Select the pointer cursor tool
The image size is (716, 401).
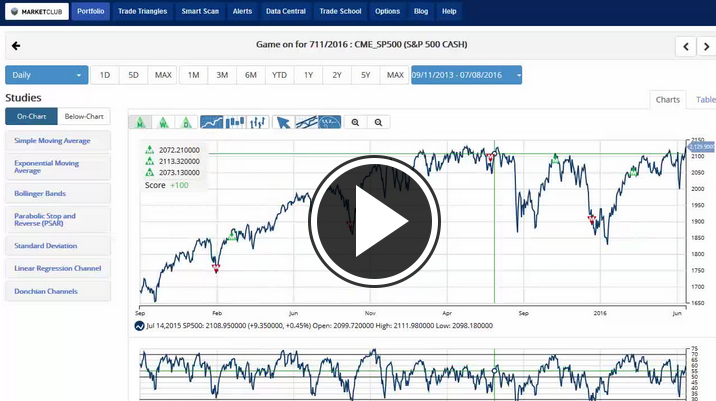coord(283,123)
